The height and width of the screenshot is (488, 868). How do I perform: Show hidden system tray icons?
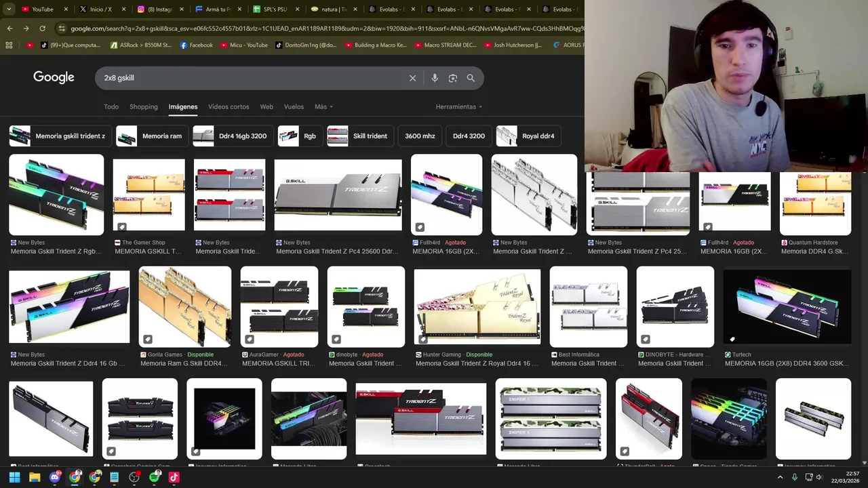click(x=780, y=477)
